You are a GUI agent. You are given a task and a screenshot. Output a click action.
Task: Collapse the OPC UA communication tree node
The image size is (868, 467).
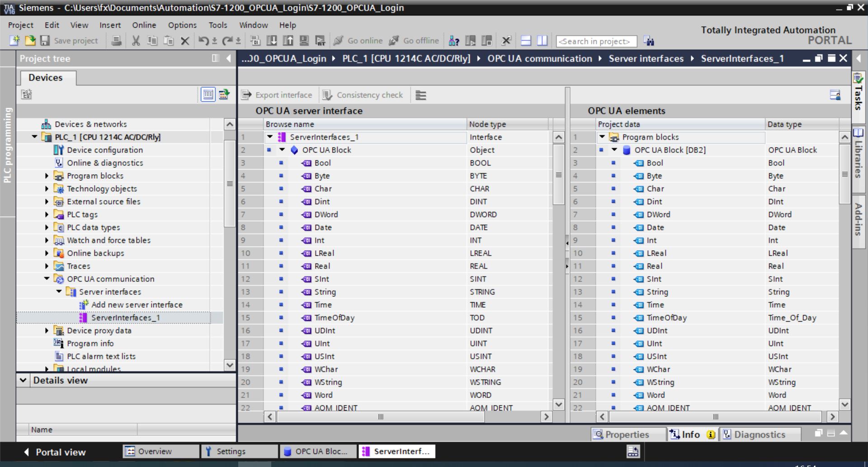[47, 279]
